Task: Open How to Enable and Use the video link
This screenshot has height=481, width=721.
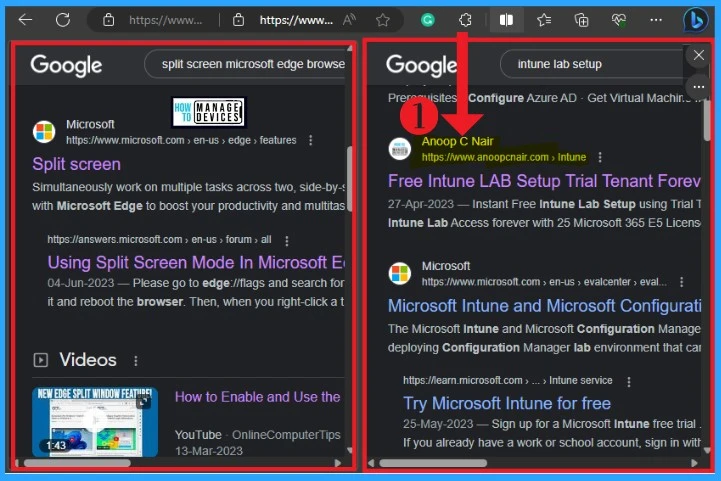Action: [258, 397]
